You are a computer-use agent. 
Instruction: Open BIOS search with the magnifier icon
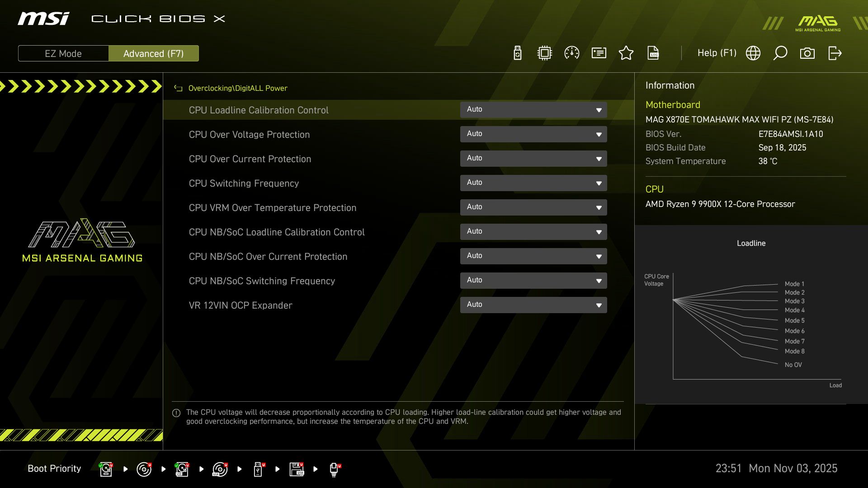tap(780, 53)
